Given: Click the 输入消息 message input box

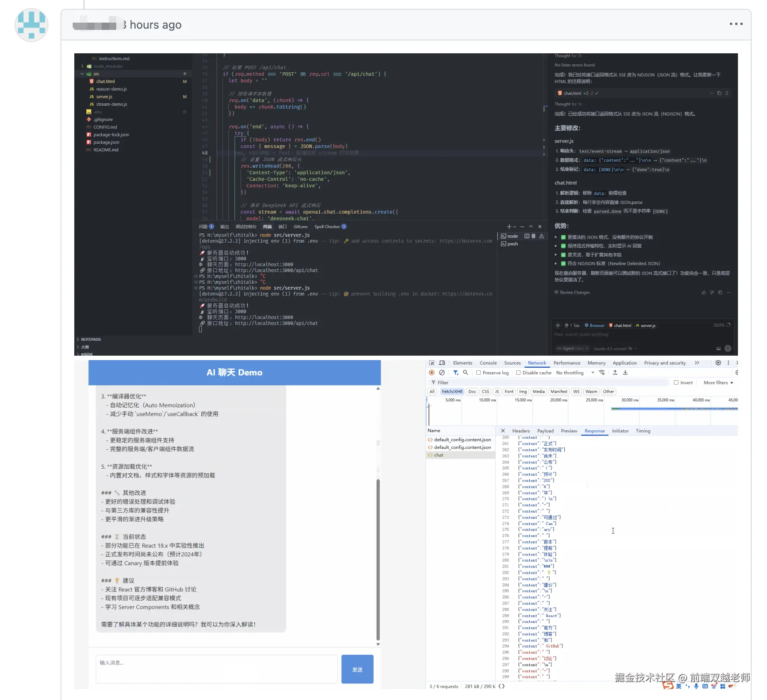Looking at the screenshot, I should [216, 669].
